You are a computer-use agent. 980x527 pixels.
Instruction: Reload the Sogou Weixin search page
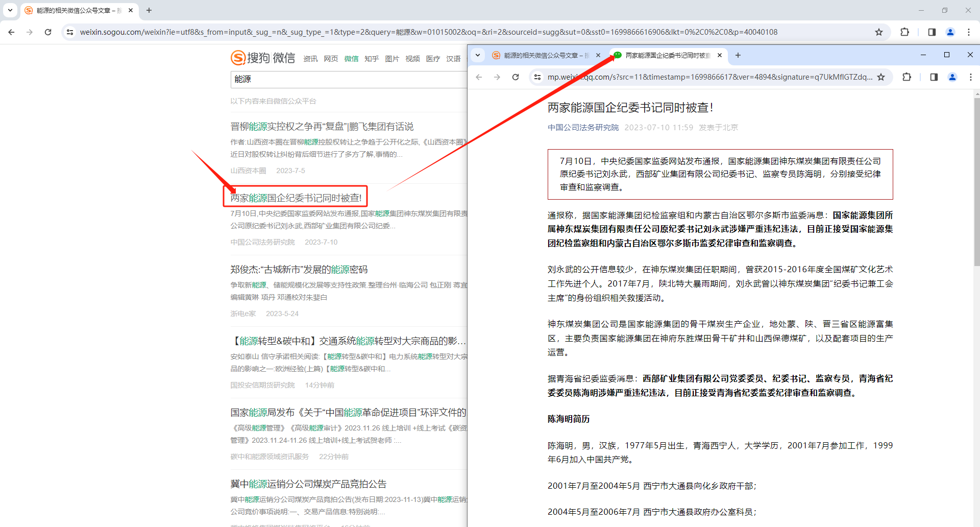tap(48, 32)
